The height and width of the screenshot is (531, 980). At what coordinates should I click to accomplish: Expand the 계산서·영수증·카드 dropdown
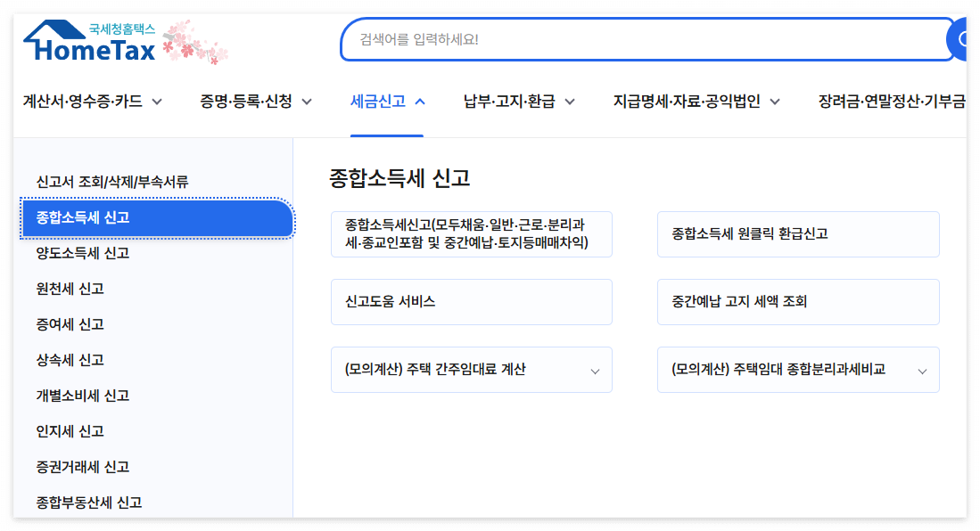point(158,102)
